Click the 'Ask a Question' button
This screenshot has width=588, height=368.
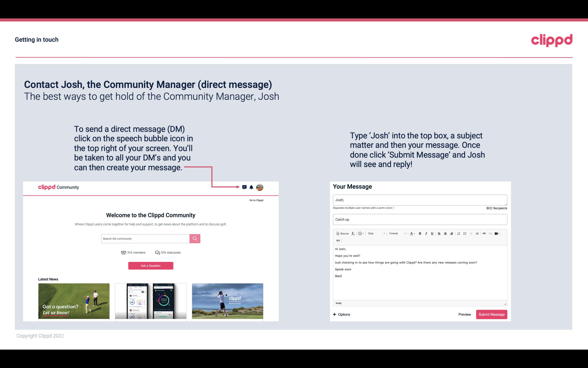151,265
